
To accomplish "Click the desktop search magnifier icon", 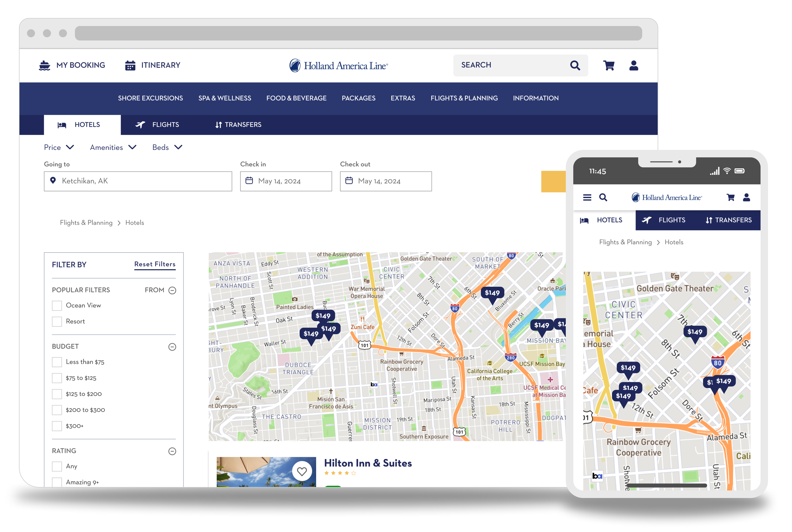I will tap(575, 65).
